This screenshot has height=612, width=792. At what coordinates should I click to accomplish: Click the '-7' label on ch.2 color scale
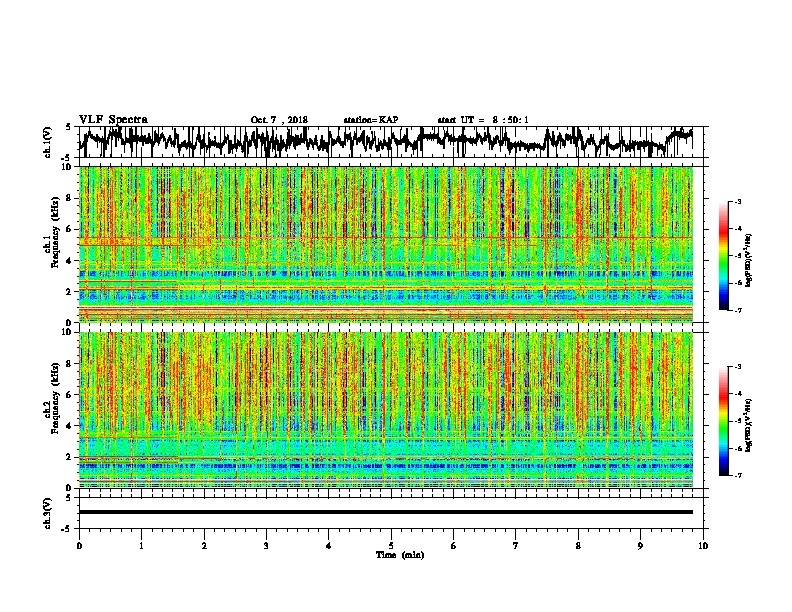(x=737, y=475)
